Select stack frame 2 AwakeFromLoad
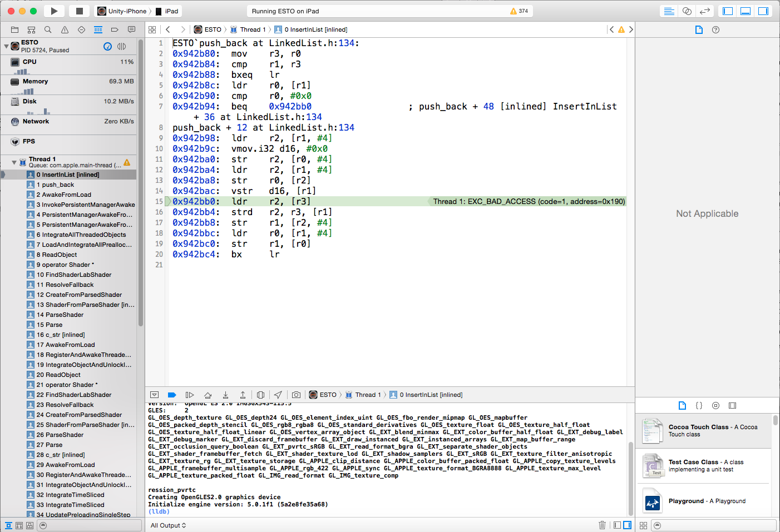The height and width of the screenshot is (532, 780). point(68,195)
